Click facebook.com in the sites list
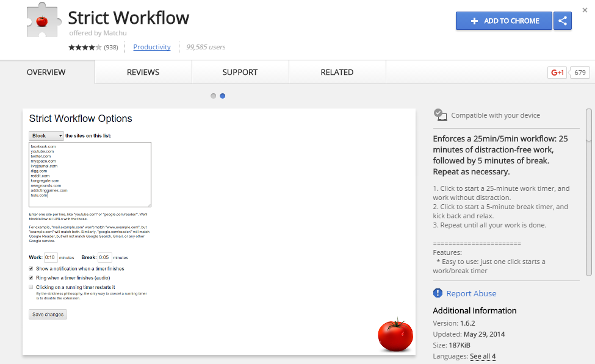This screenshot has height=364, width=595. click(x=43, y=146)
